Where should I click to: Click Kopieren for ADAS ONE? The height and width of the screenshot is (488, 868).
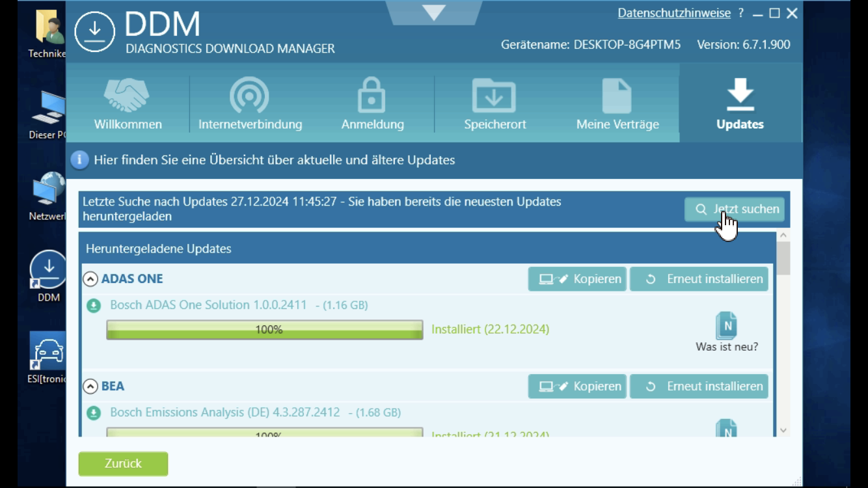pos(577,279)
